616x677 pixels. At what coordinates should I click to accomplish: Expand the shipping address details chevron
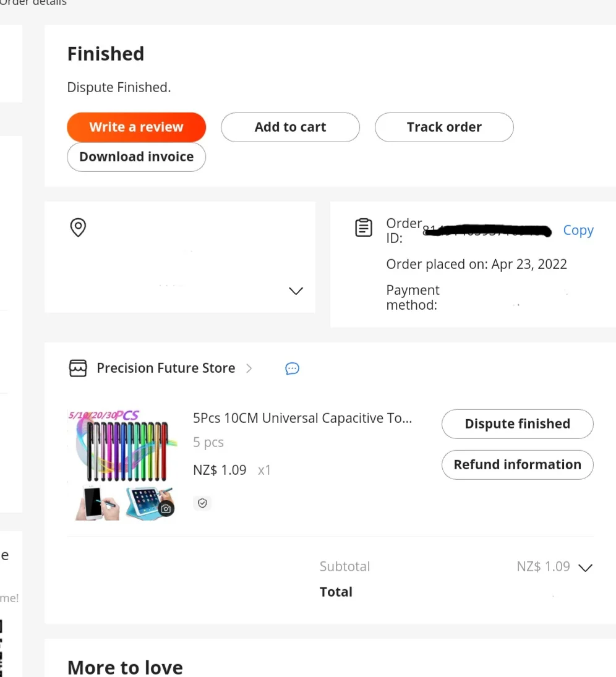[296, 291]
